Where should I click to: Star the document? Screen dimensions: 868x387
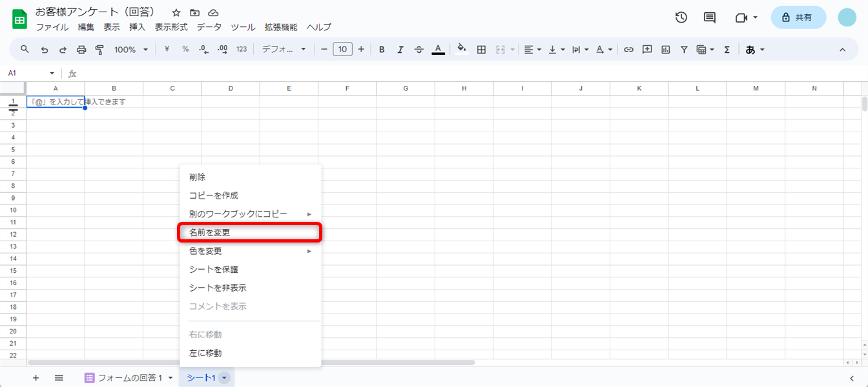[x=176, y=13]
